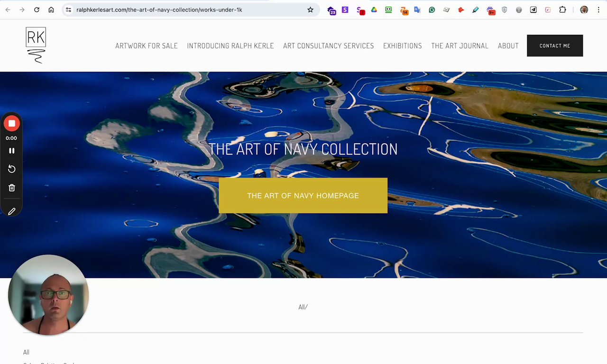Reload the page
Screen dimensions: 607x364
coord(37,9)
